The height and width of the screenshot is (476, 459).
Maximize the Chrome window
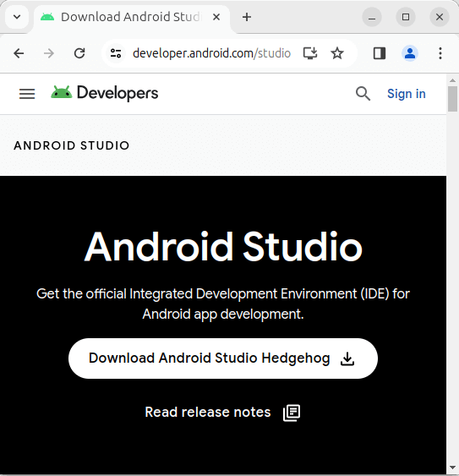coord(406,17)
